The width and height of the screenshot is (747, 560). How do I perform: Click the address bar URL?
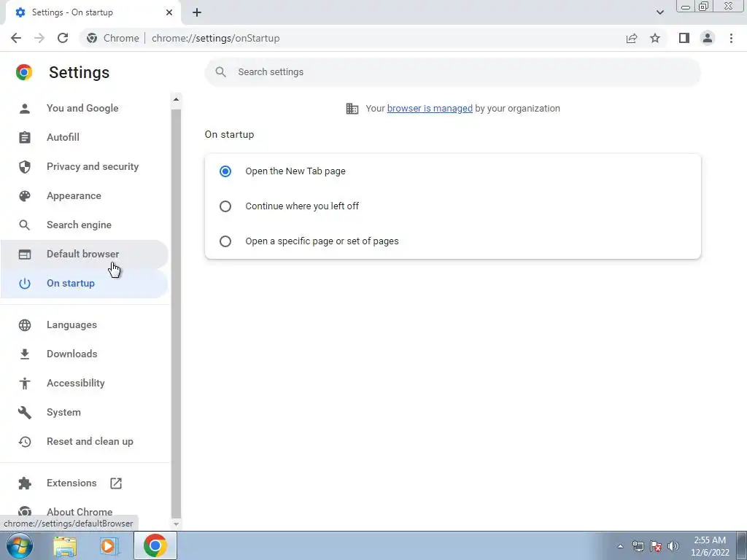pos(215,38)
